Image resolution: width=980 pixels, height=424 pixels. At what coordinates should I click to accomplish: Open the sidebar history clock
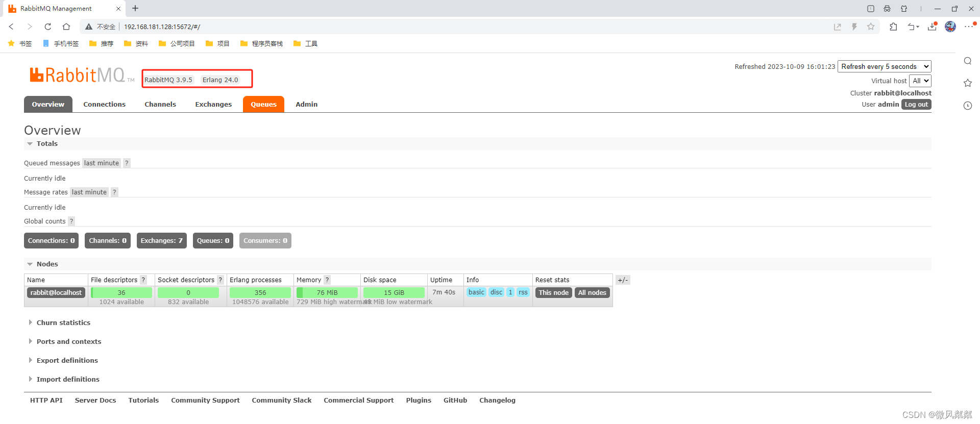(x=968, y=106)
